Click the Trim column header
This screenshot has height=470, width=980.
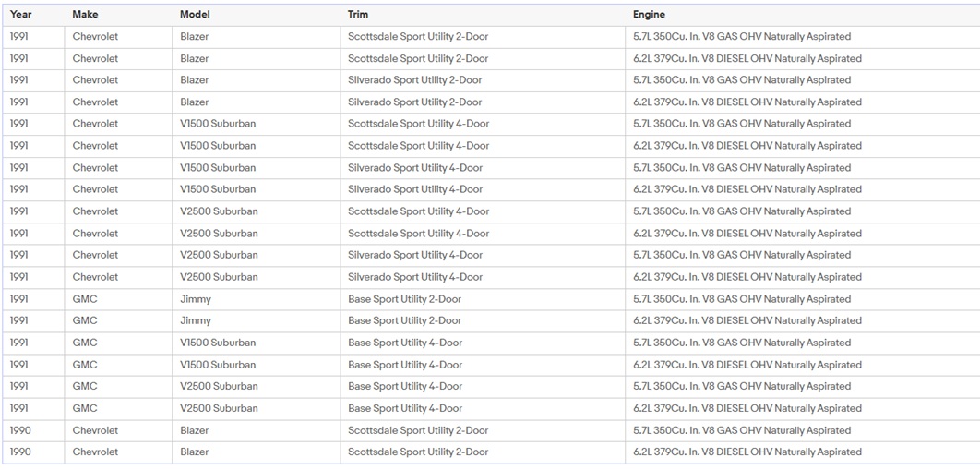click(x=357, y=15)
